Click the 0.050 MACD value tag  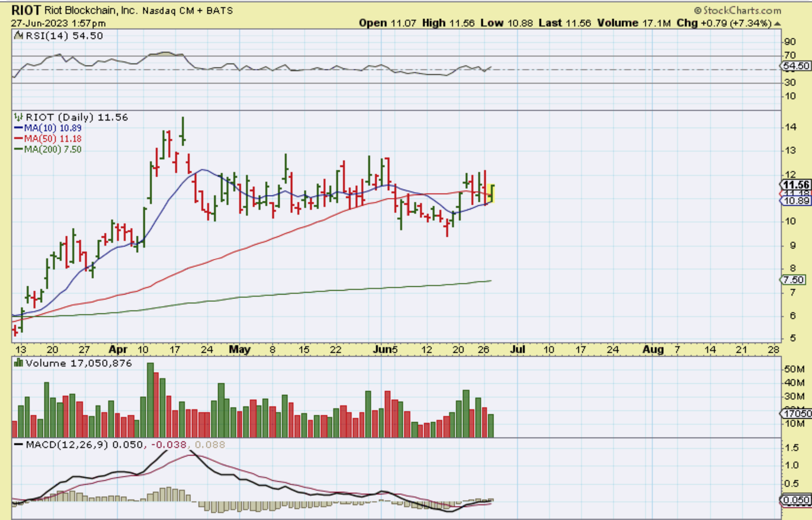[x=796, y=500]
